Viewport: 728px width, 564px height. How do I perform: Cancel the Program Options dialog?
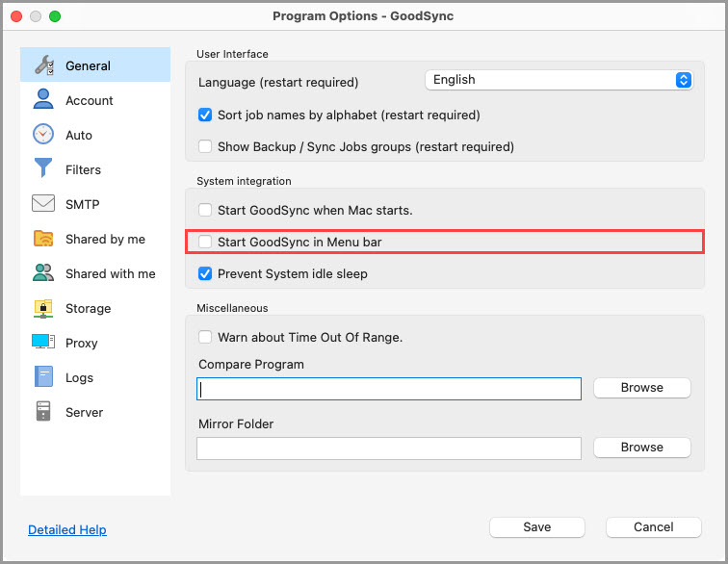tap(653, 527)
